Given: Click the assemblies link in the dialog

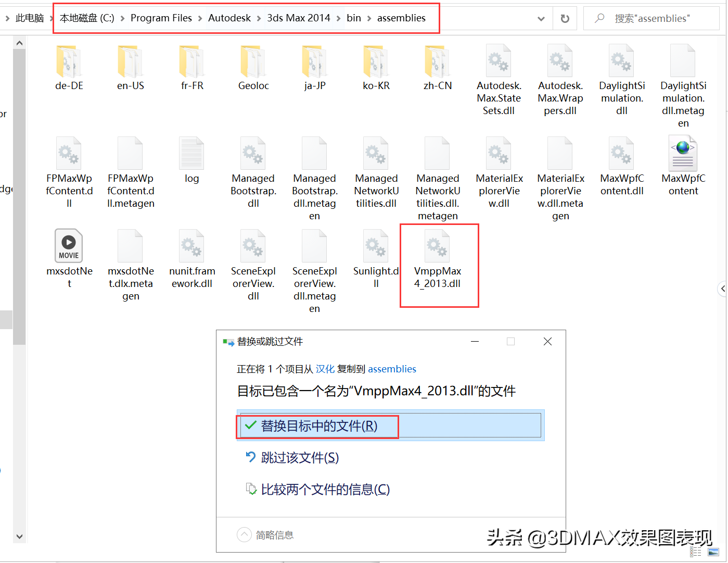Looking at the screenshot, I should (392, 369).
